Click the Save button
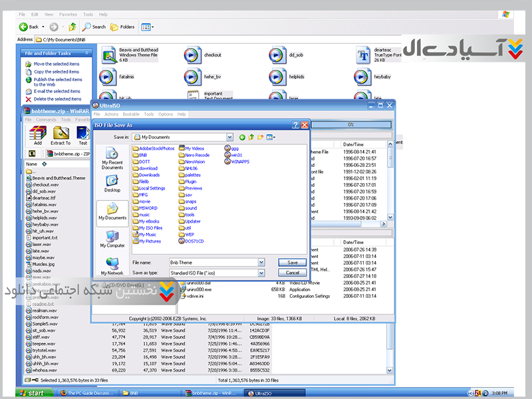532x399 pixels. pos(292,263)
